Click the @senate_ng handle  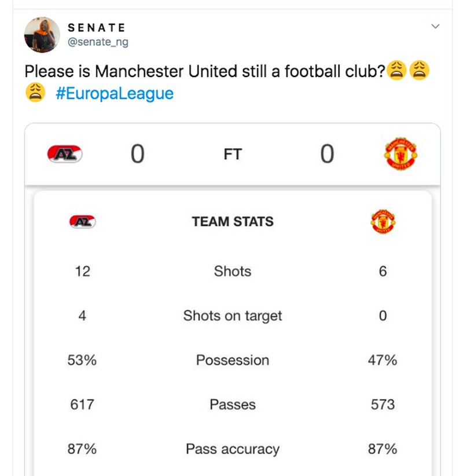click(98, 42)
